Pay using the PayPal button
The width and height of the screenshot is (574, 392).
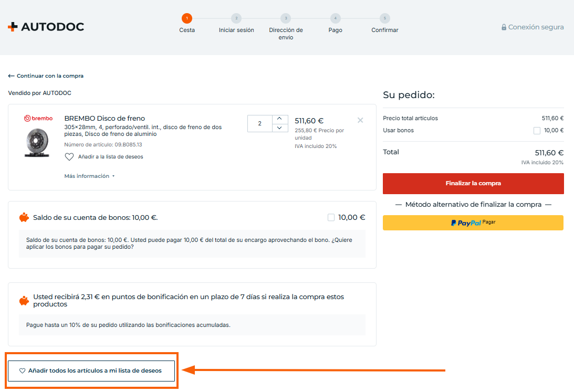(x=473, y=223)
